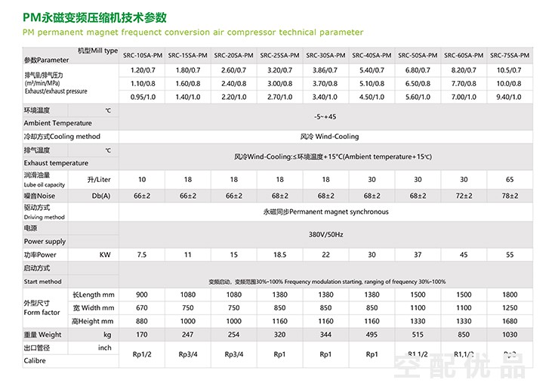Image resolution: width=555 pixels, height=392 pixels.
Task: Select the SRC-15SA-PM column header
Action: point(187,56)
